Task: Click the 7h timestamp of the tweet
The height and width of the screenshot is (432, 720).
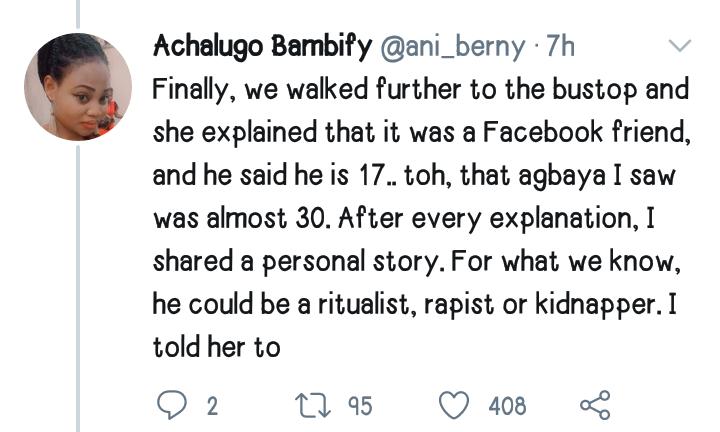Action: (x=565, y=47)
